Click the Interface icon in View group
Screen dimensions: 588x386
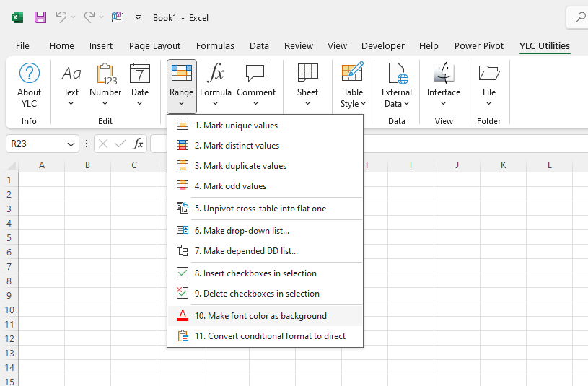point(443,74)
